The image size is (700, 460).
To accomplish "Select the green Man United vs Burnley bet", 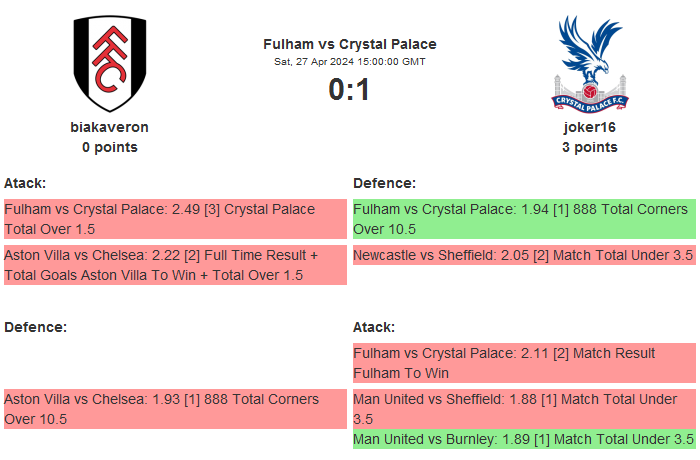I will coord(524,439).
